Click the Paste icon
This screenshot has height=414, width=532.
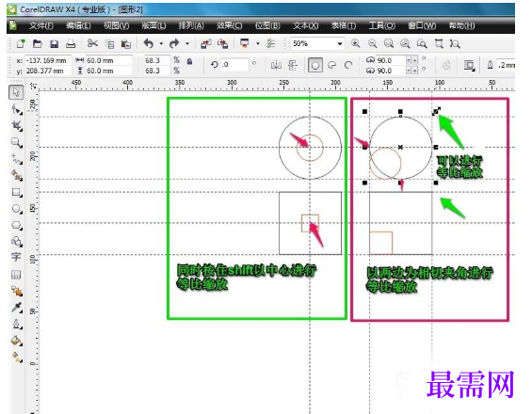tap(126, 44)
